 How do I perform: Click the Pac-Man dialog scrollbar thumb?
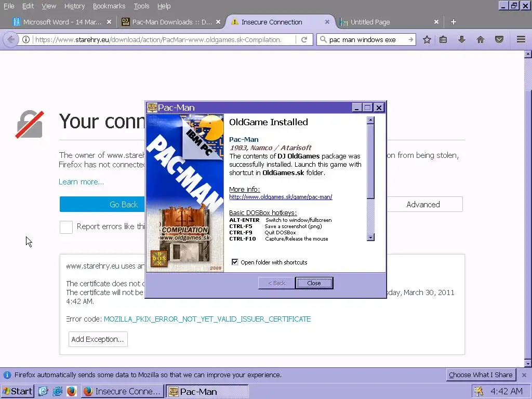[371, 162]
